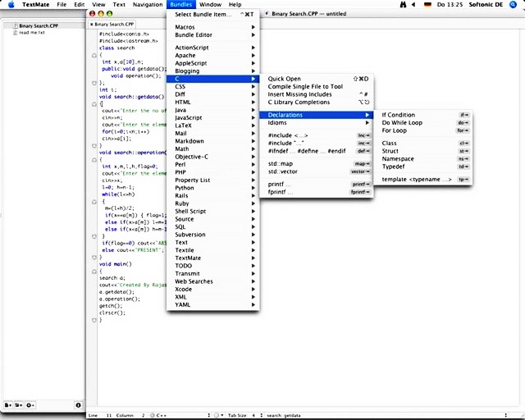
Task: Open the Window menu
Action: click(210, 4)
